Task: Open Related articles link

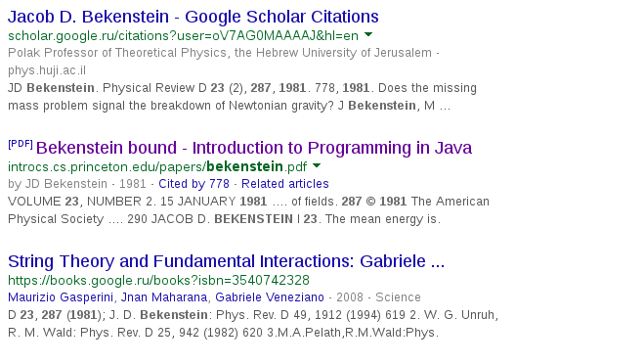Action: click(285, 184)
